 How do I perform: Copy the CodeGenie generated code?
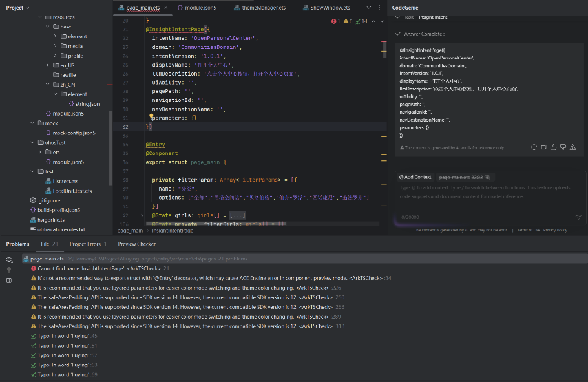[x=543, y=147]
